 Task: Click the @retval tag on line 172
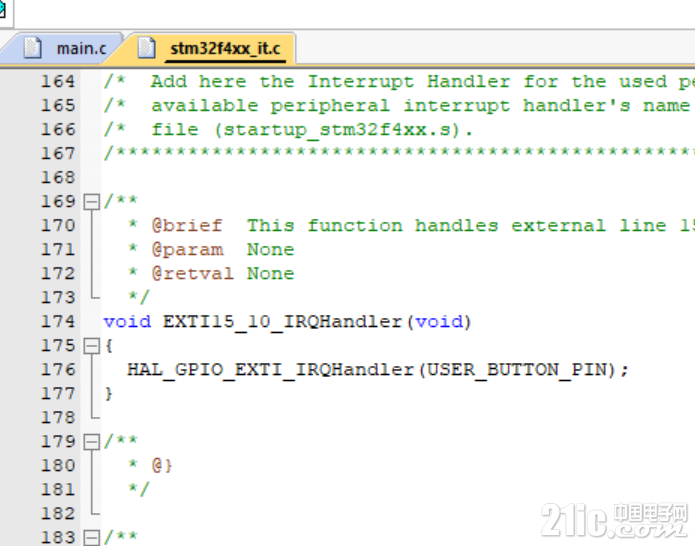click(192, 274)
